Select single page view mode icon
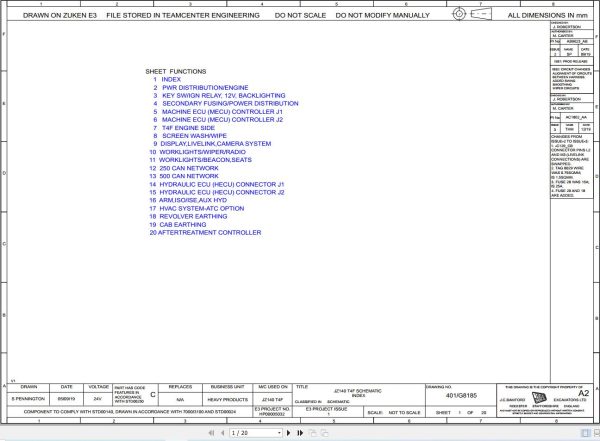 point(585,433)
